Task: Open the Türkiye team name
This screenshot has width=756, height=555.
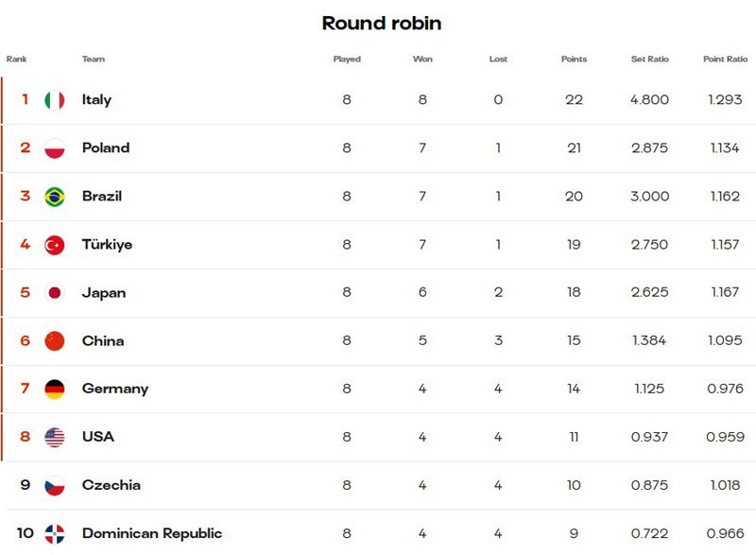Action: click(x=107, y=245)
